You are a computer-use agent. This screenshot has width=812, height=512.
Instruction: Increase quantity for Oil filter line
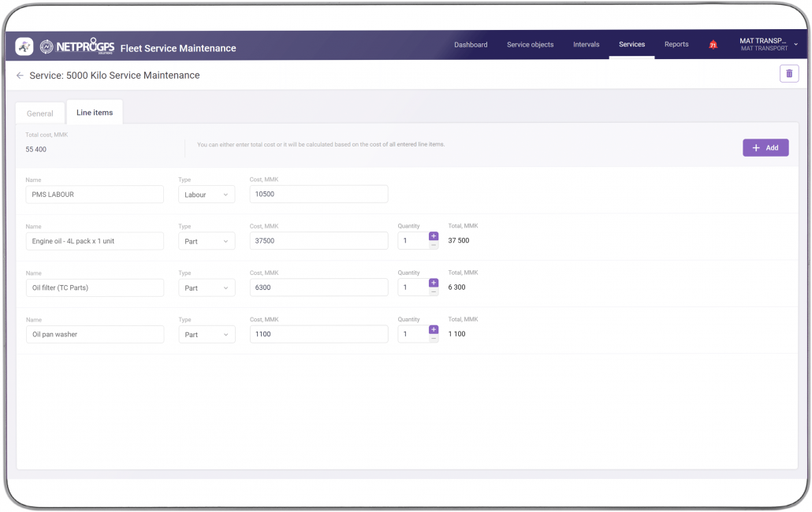click(434, 283)
